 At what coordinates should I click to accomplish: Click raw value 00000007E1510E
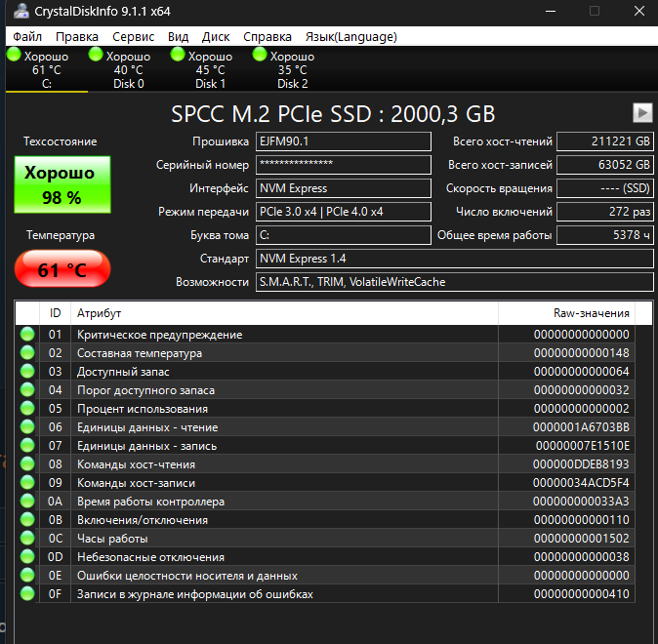[x=583, y=446]
